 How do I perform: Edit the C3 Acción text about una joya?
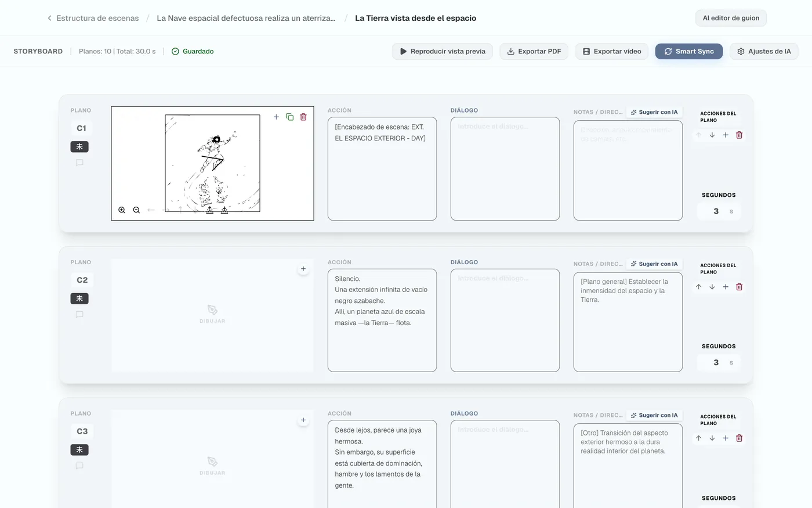(x=382, y=464)
